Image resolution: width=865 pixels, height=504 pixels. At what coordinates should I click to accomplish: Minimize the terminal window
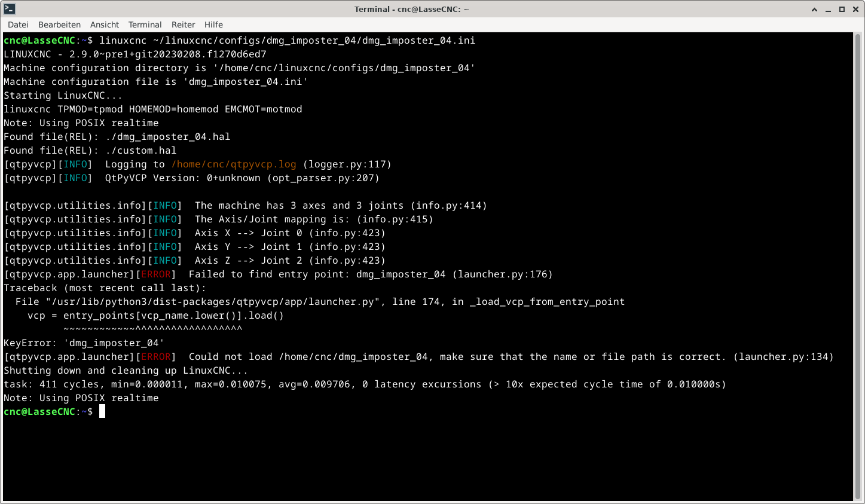(828, 10)
